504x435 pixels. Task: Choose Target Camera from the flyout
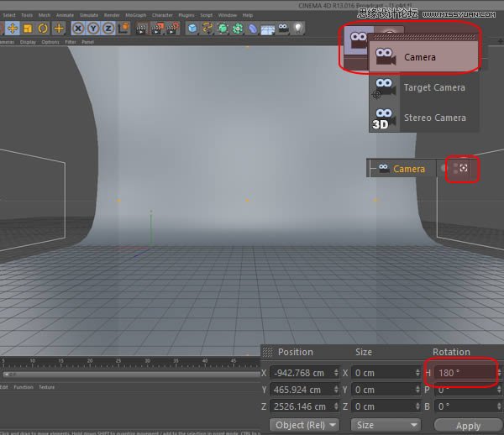tap(433, 87)
